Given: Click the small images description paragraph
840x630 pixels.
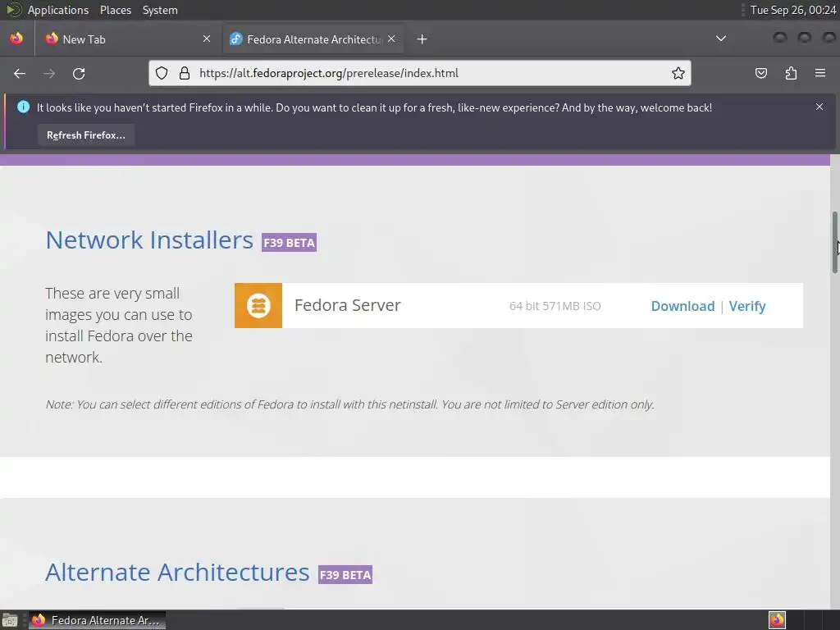Looking at the screenshot, I should tap(119, 325).
